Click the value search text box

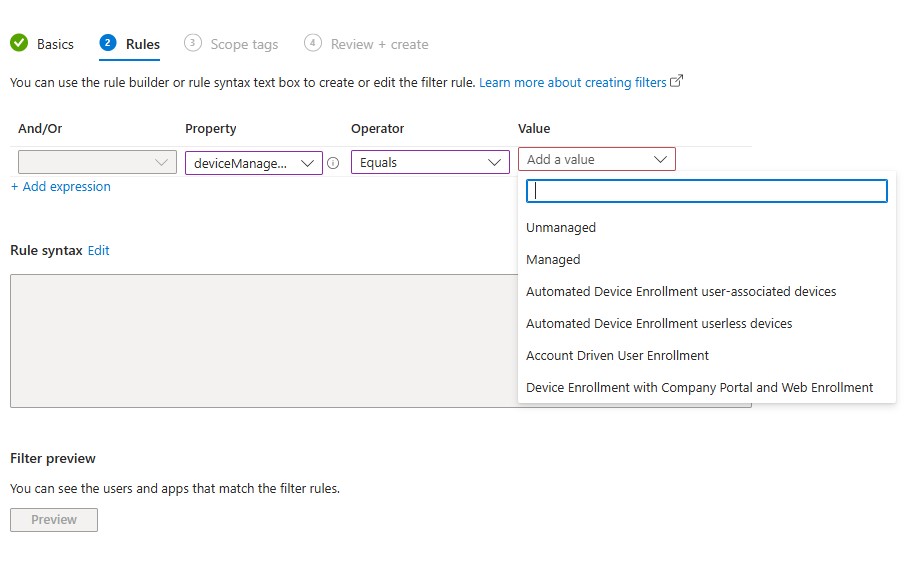[x=707, y=191]
